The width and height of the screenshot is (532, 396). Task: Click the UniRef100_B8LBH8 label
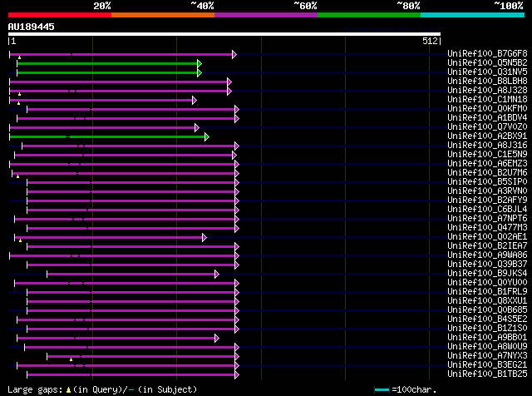point(487,81)
